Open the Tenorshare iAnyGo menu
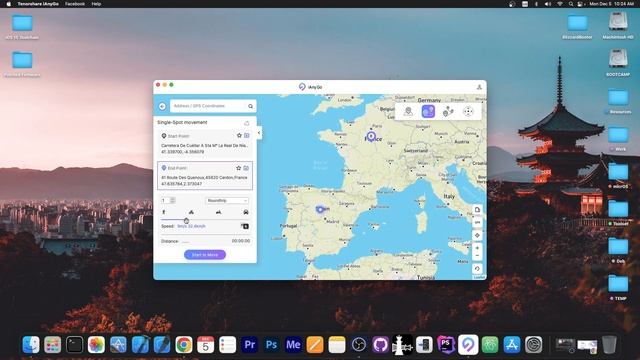Screen dimensions: 640x360 [38, 4]
